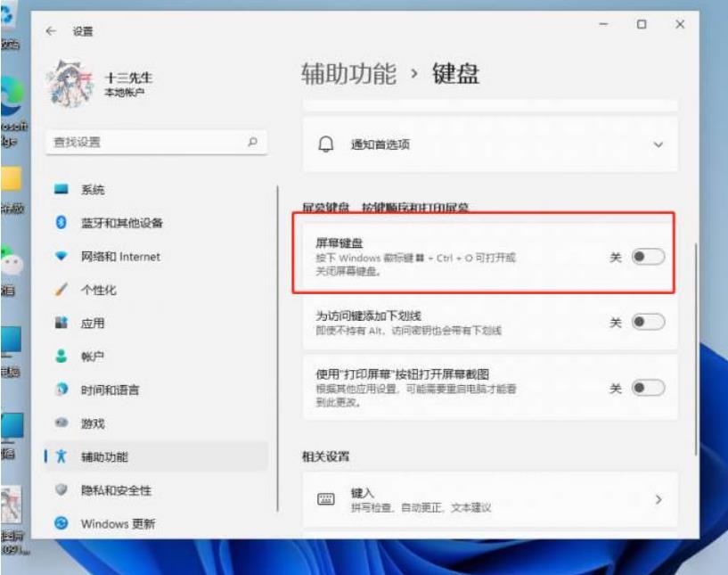Click the 屏幕键盘 title text

pos(339,242)
